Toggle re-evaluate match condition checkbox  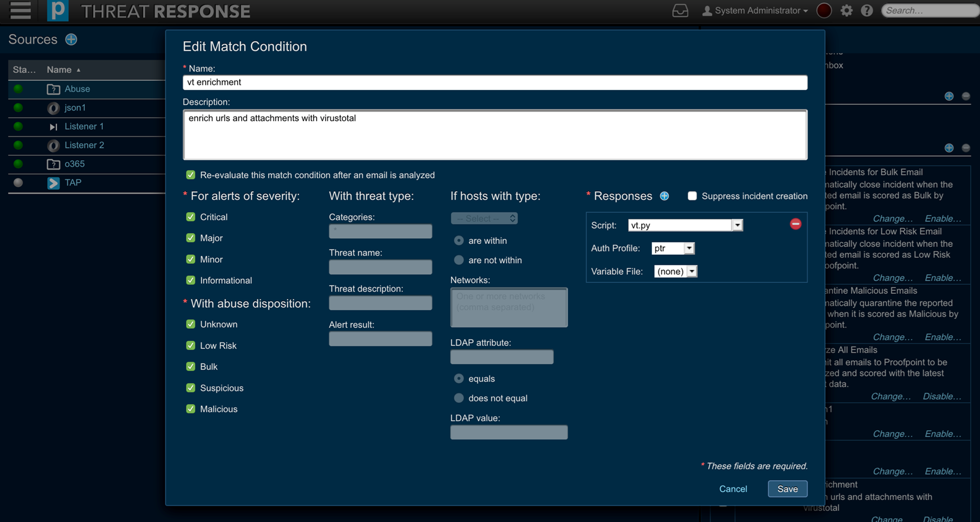tap(191, 175)
